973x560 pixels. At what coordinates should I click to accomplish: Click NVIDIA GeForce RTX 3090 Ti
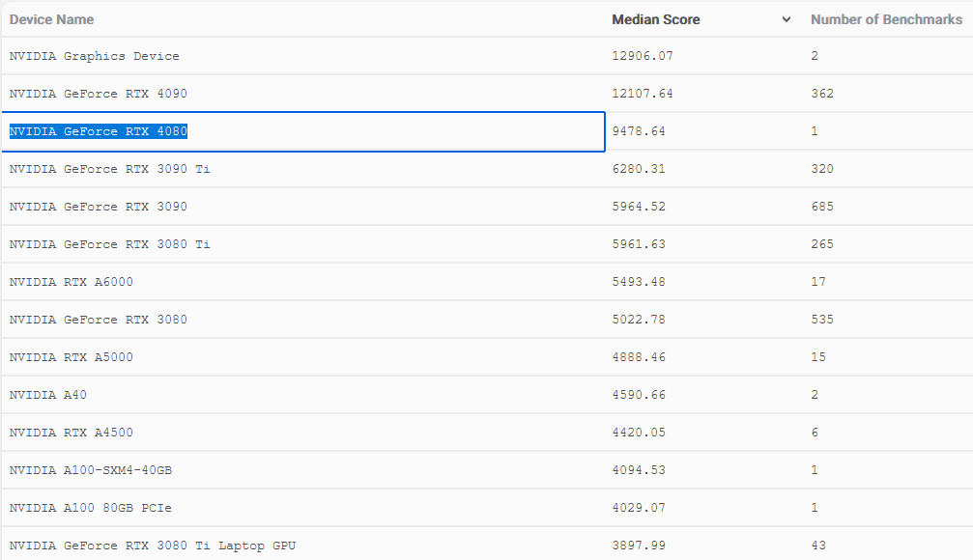(109, 169)
